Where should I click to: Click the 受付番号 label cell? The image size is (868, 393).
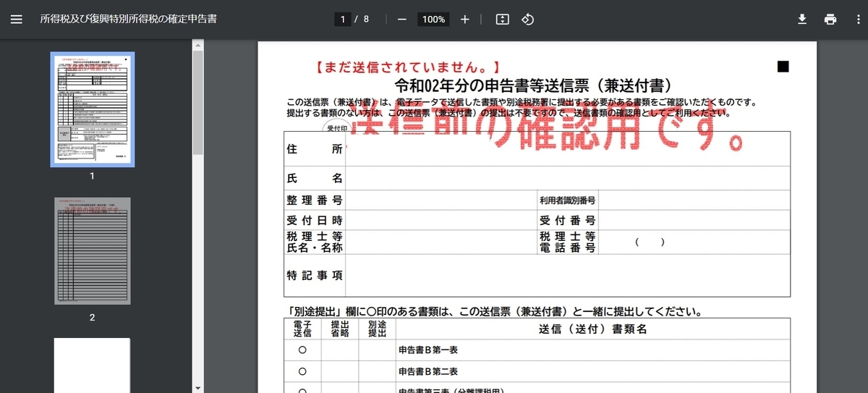[x=567, y=220]
